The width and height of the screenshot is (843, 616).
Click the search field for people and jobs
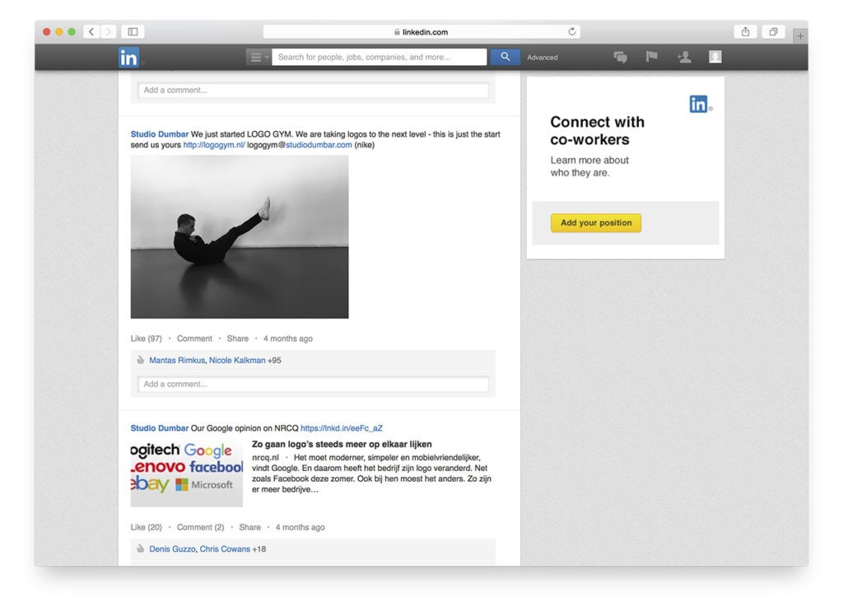coord(379,57)
